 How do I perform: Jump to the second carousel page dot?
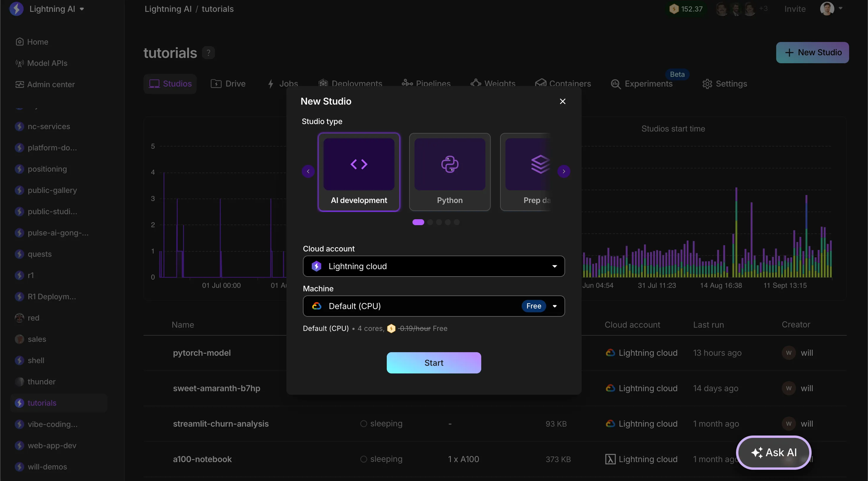[x=430, y=222]
